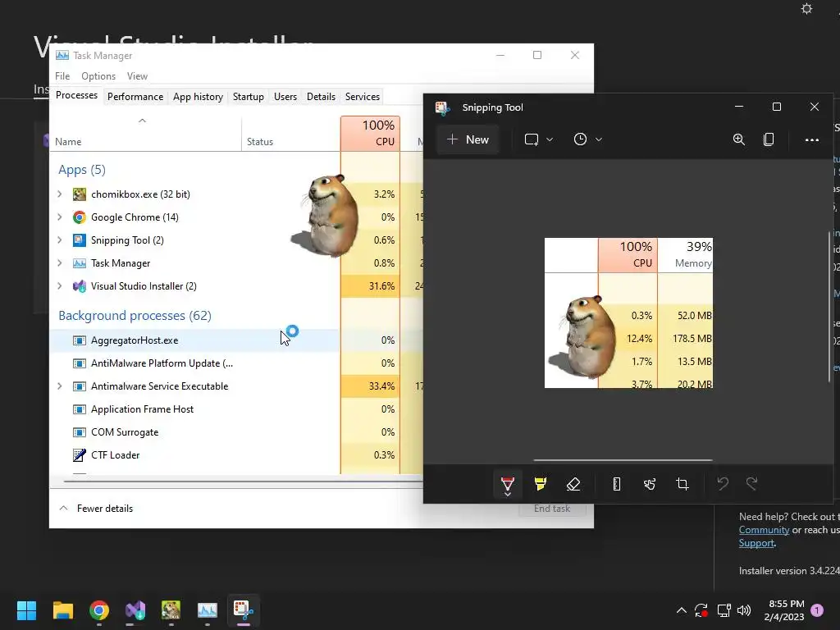Click the zoom magnifier in Snipping Tool
Image resolution: width=840 pixels, height=630 pixels.
pyautogui.click(x=739, y=139)
